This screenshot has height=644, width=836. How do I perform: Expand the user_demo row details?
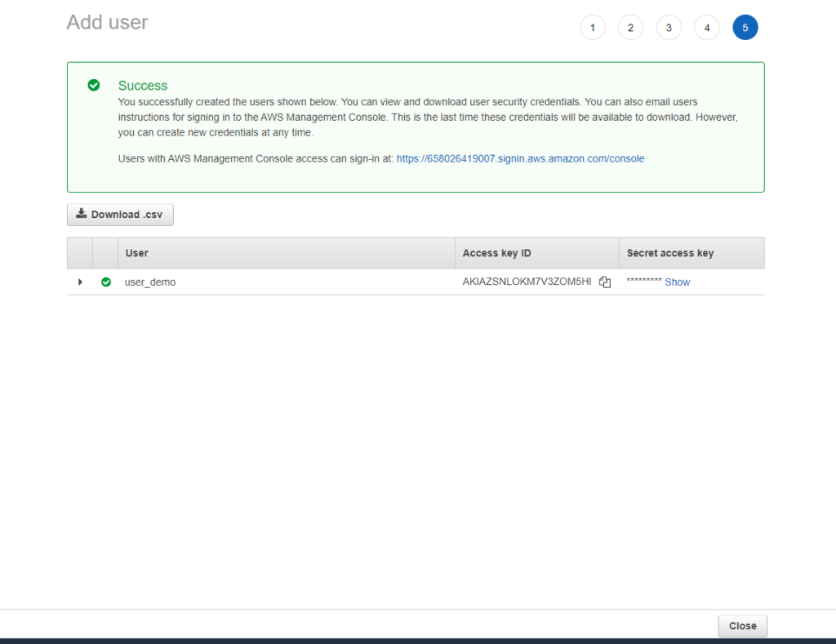[80, 282]
